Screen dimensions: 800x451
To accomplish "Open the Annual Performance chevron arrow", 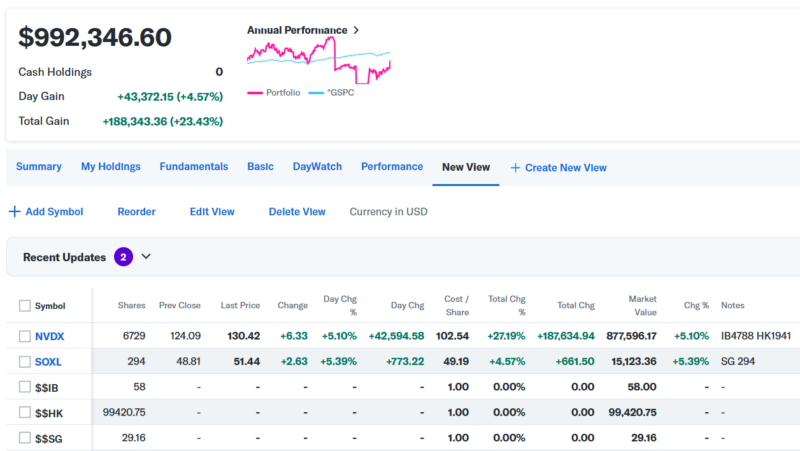I will click(x=356, y=30).
